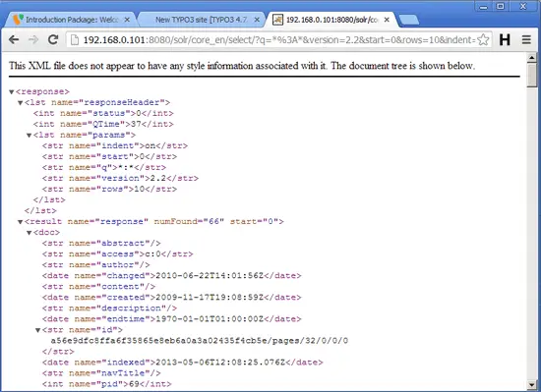
Task: Click the favicon on the Solr tab
Action: [x=277, y=20]
